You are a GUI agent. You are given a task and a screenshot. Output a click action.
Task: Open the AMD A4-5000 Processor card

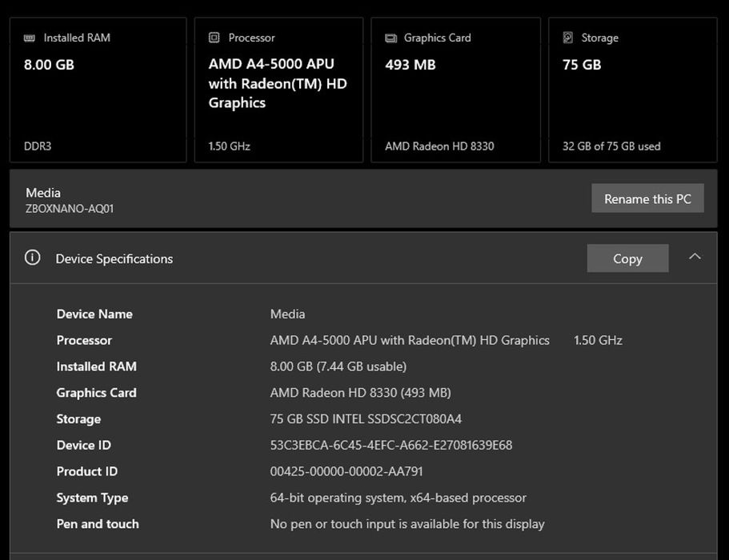[278, 90]
